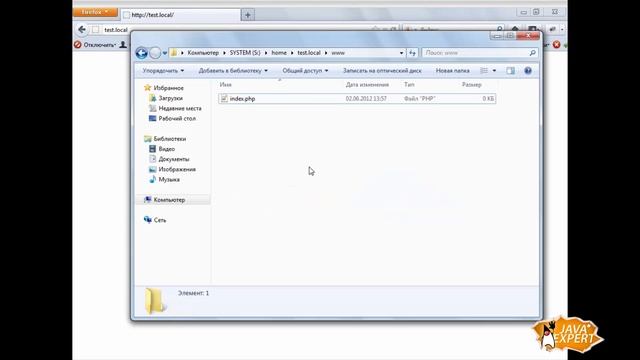Image resolution: width=640 pixels, height=360 pixels.
Task: Open the Добавить в библиотеку menu
Action: point(233,71)
